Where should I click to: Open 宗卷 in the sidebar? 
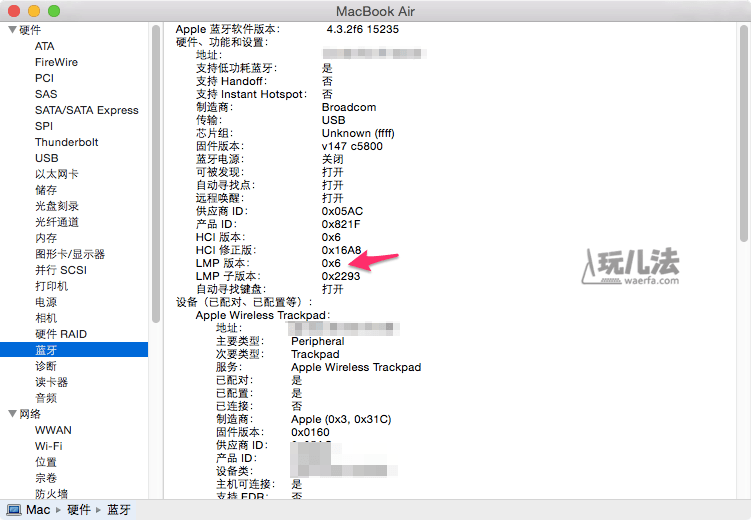(x=46, y=478)
